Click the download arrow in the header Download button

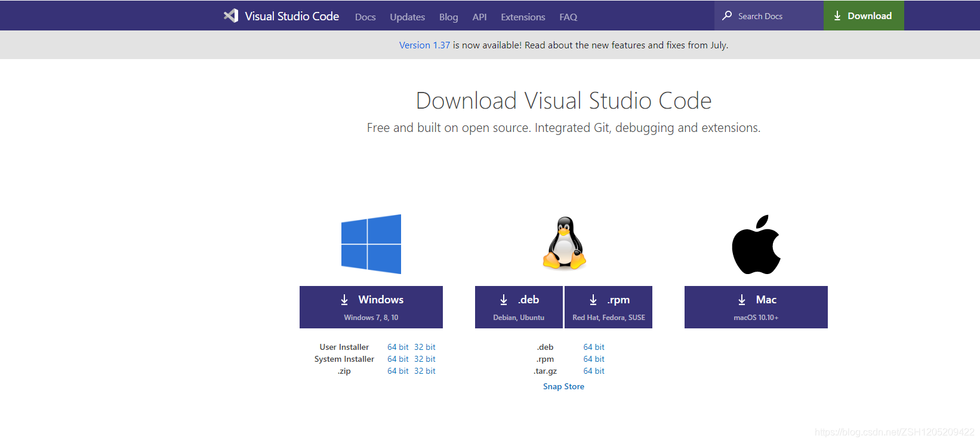pos(837,16)
